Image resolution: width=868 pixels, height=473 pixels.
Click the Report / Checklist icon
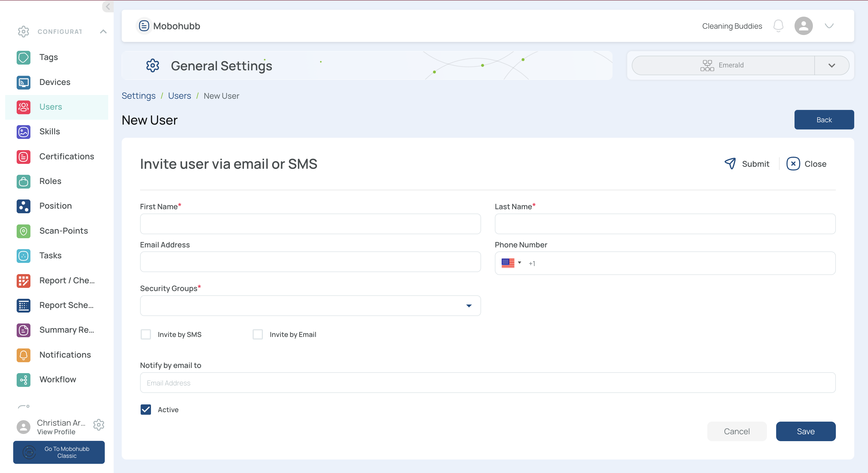point(23,281)
